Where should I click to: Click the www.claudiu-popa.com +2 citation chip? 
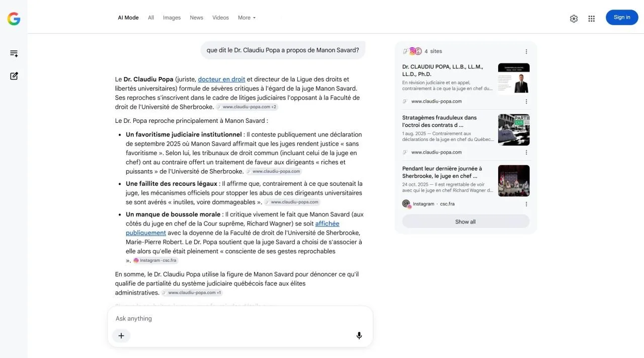247,107
